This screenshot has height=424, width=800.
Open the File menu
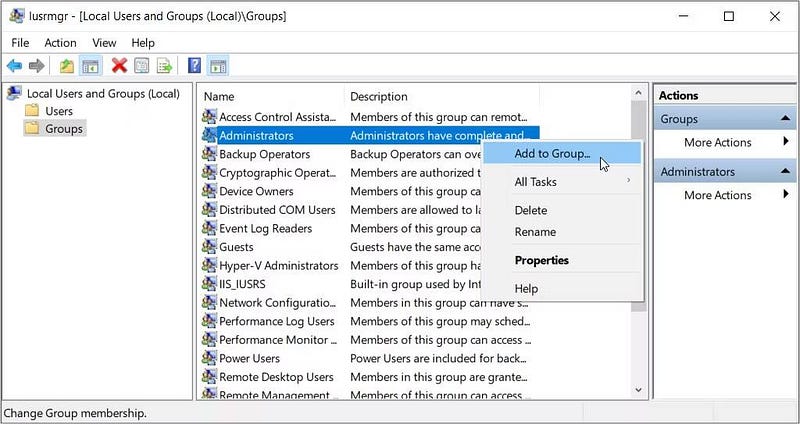point(20,43)
